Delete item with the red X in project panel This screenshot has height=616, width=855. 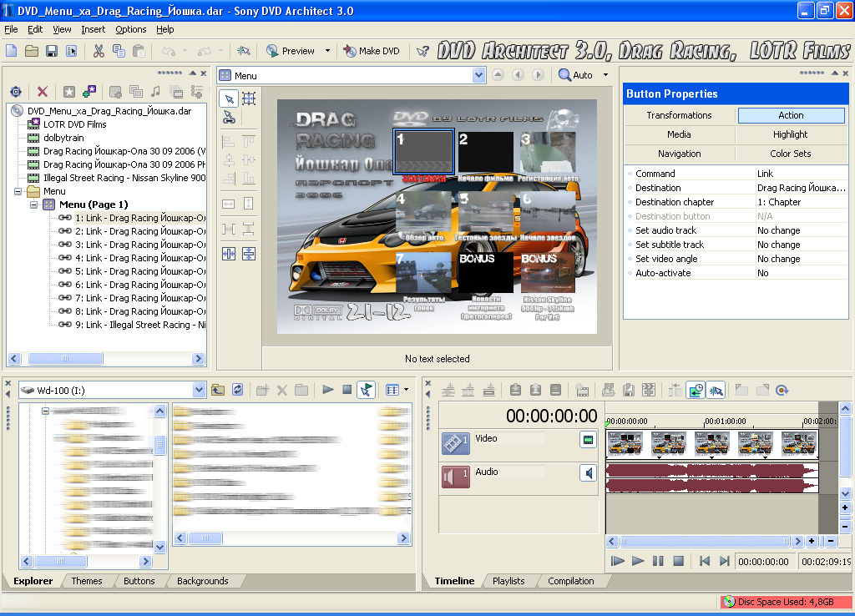tap(42, 92)
